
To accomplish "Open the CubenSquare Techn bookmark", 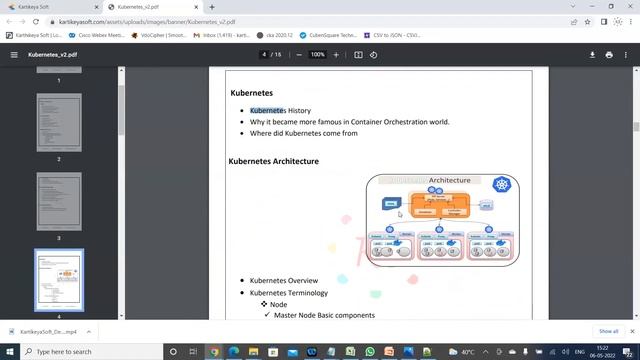I will coord(329,36).
